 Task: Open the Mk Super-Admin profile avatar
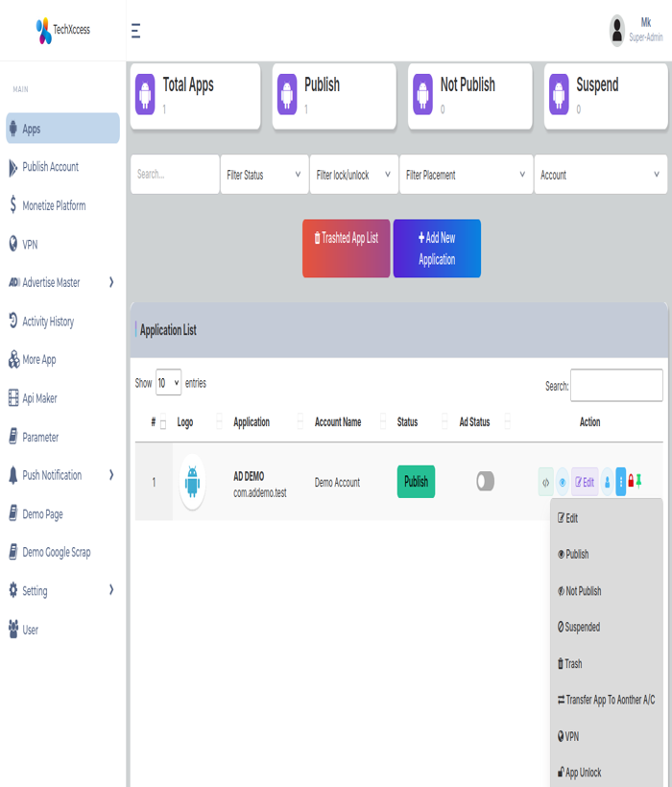[616, 30]
